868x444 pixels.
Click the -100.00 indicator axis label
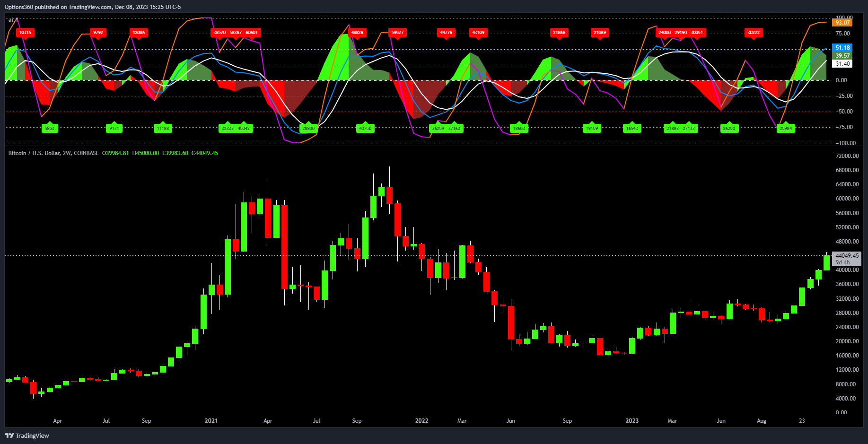pos(845,143)
